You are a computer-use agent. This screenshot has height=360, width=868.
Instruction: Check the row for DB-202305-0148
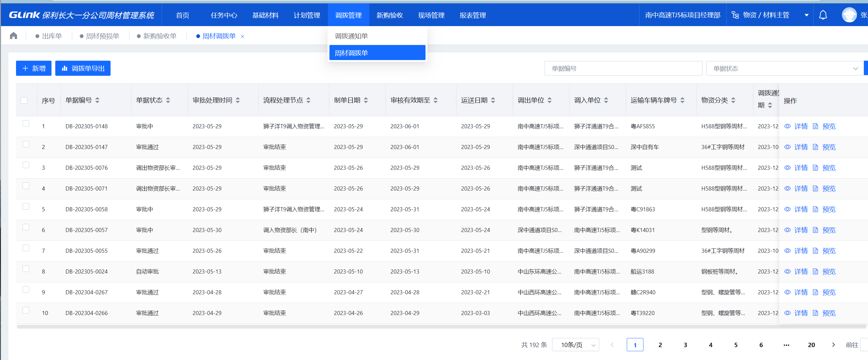click(26, 124)
